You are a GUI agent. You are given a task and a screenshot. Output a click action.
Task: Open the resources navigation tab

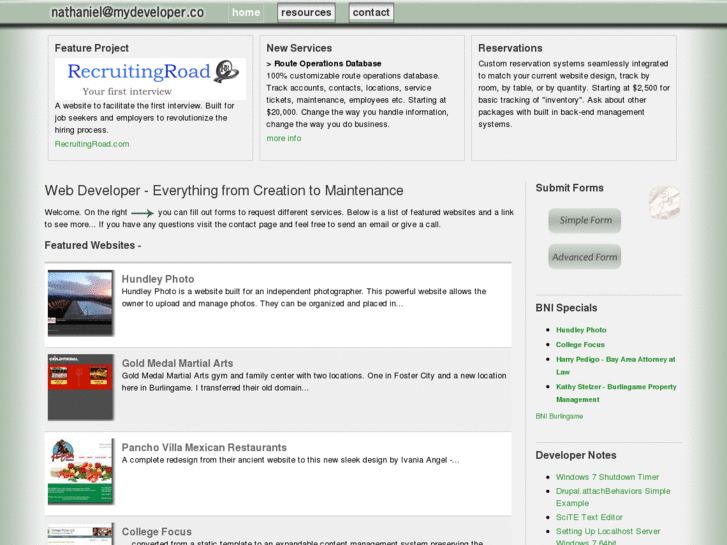pyautogui.click(x=306, y=13)
